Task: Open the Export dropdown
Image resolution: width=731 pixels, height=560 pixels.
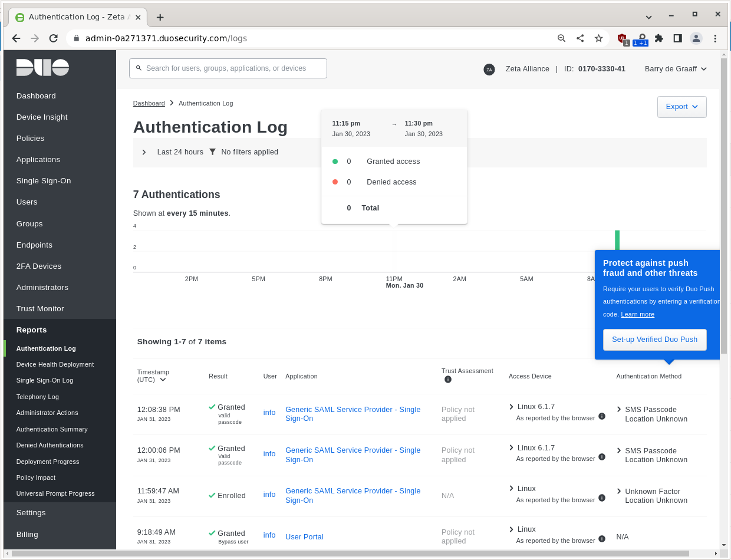Action: point(682,107)
